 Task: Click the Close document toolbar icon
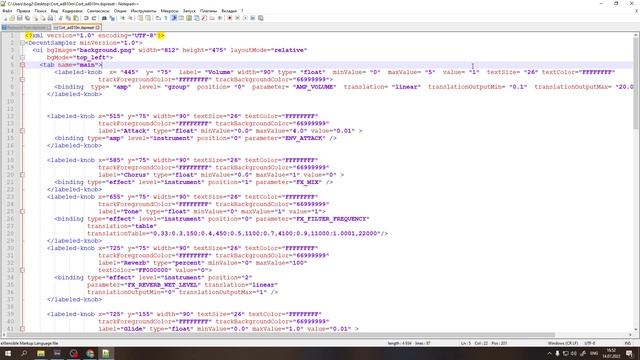pos(36,18)
